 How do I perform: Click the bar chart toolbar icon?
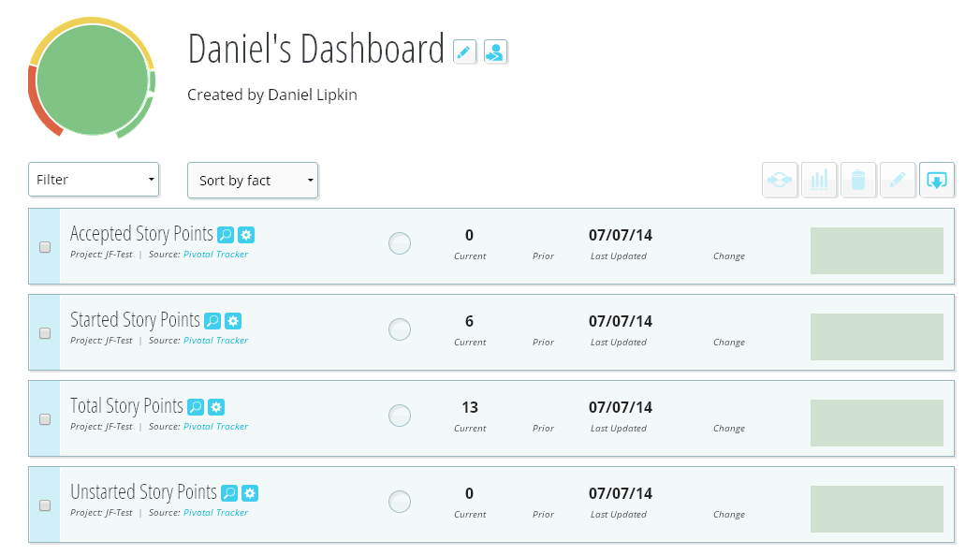click(819, 180)
